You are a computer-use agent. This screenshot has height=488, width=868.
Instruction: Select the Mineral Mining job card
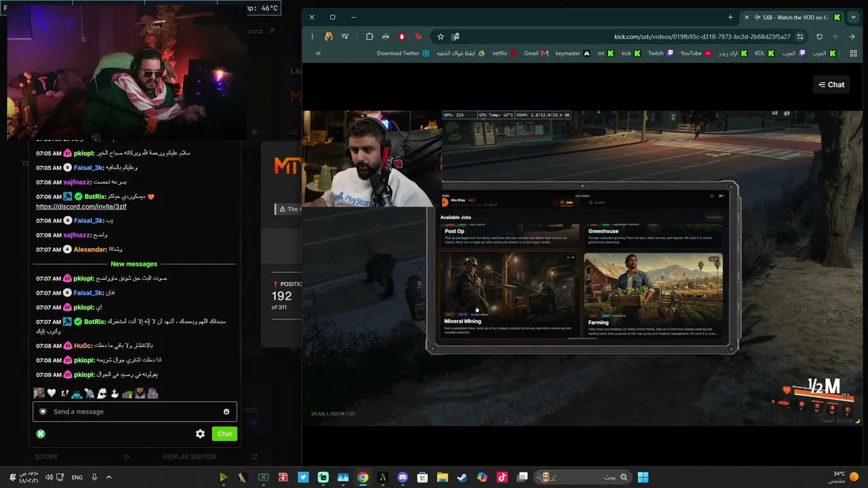[509, 296]
